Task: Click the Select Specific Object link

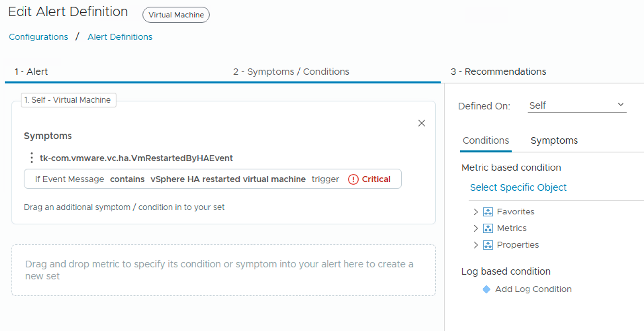Action: pyautogui.click(x=518, y=188)
